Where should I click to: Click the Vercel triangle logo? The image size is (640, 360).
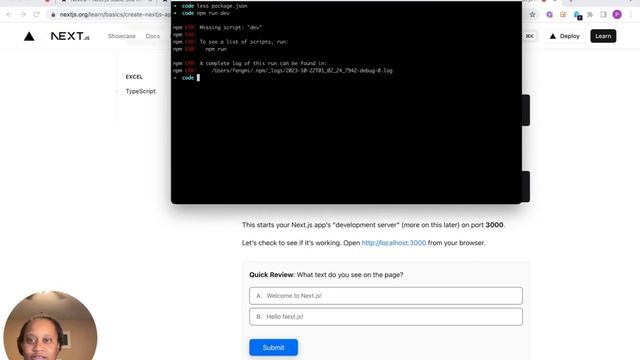[29, 36]
